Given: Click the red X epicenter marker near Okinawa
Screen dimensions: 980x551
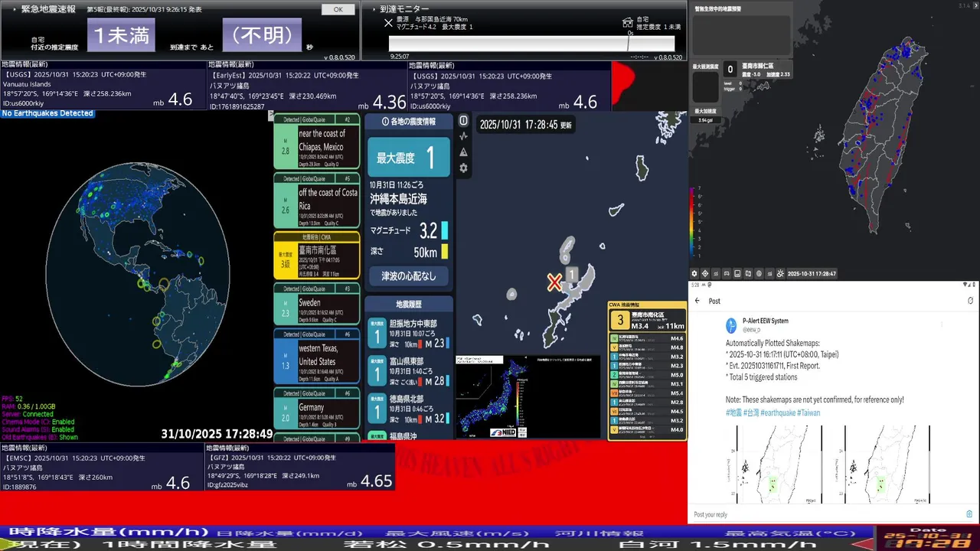Looking at the screenshot, I should pos(554,282).
